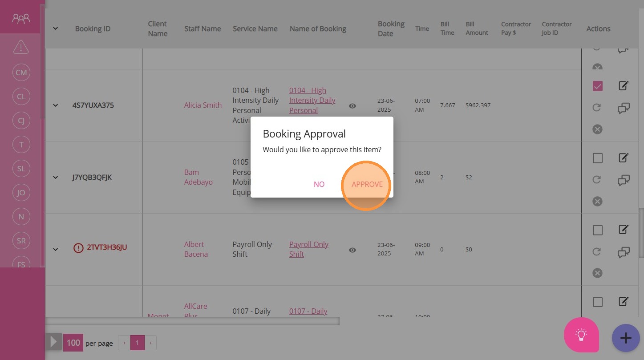Refresh booking J7YQB3QFJK row
Image resolution: width=644 pixels, height=360 pixels.
[597, 179]
